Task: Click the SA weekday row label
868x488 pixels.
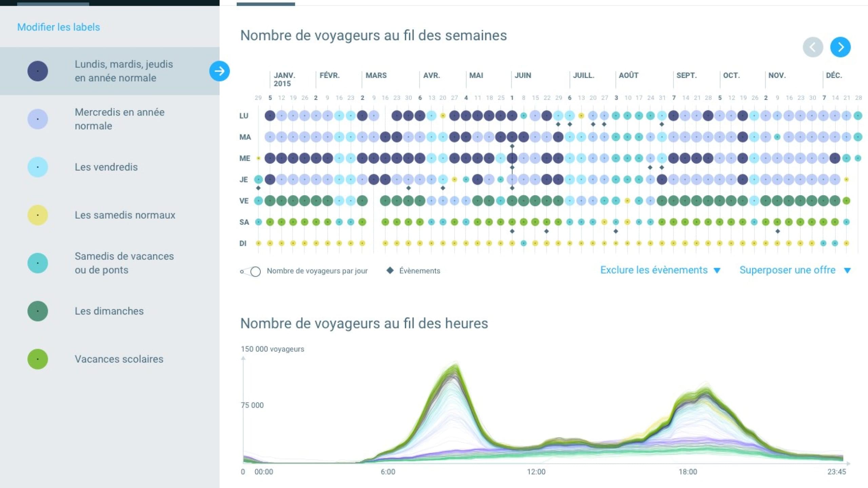Action: [244, 222]
